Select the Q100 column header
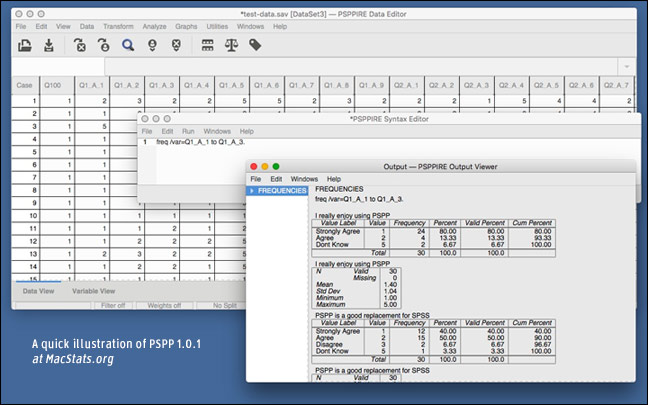The image size is (648, 405). [57, 86]
